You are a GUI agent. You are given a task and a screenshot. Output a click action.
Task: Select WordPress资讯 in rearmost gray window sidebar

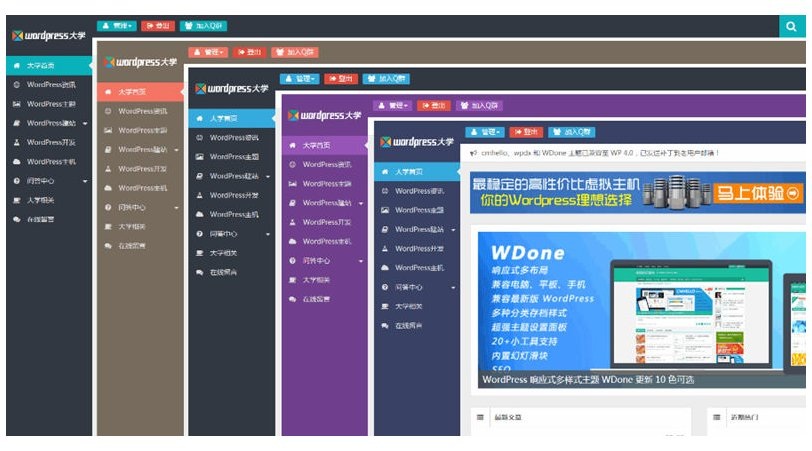pos(49,85)
